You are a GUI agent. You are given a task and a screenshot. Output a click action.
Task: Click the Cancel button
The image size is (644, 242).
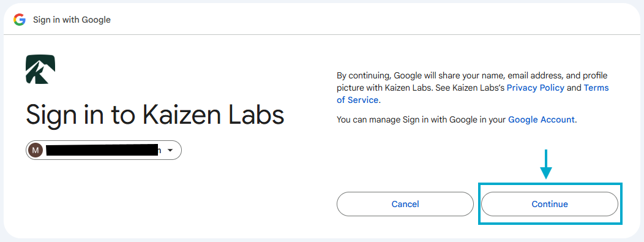point(405,204)
